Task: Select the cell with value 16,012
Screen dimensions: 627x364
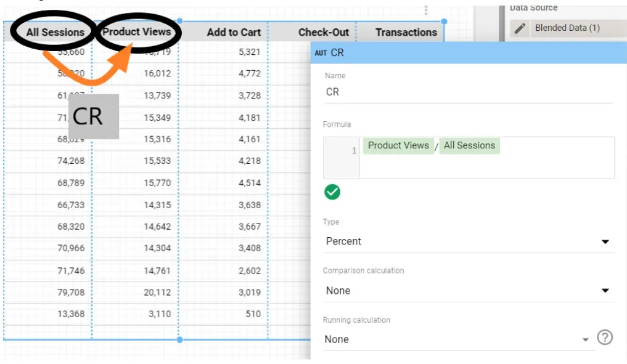Action: 157,73
